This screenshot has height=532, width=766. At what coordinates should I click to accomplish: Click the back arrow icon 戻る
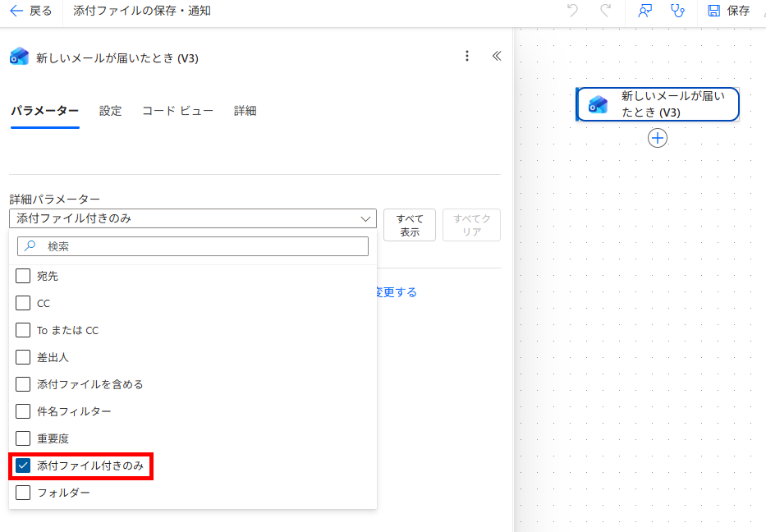[16, 11]
